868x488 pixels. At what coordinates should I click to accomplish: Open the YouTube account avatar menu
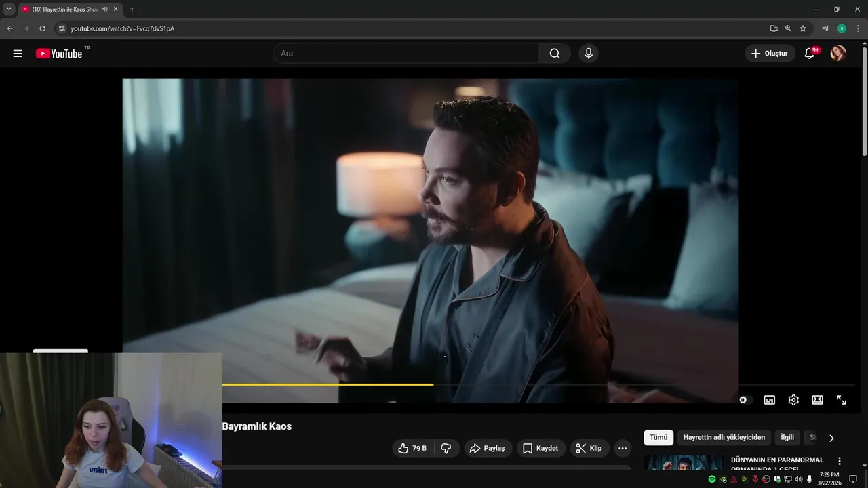pos(838,54)
